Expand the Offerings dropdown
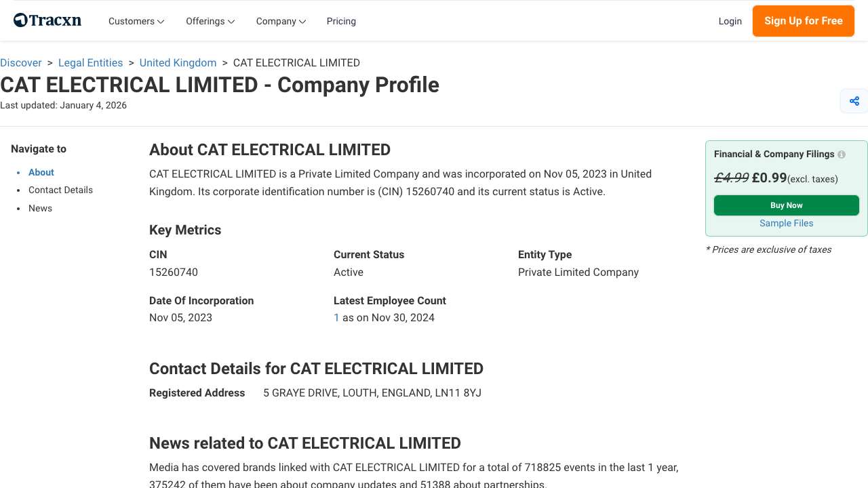This screenshot has height=488, width=868. coord(210,21)
